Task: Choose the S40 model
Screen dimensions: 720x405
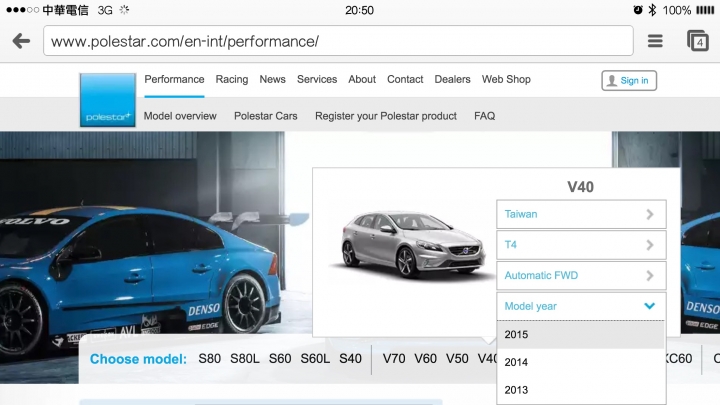Action: tap(350, 359)
